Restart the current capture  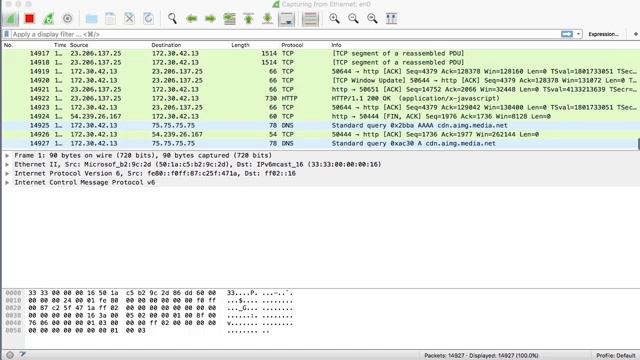tap(49, 18)
